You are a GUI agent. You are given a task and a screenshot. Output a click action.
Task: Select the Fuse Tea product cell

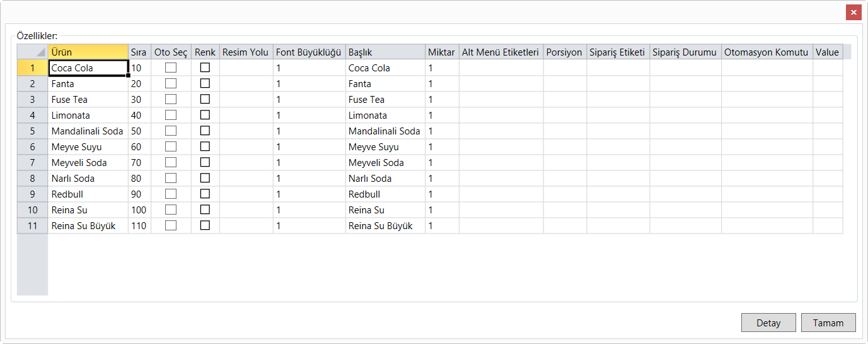(x=88, y=99)
